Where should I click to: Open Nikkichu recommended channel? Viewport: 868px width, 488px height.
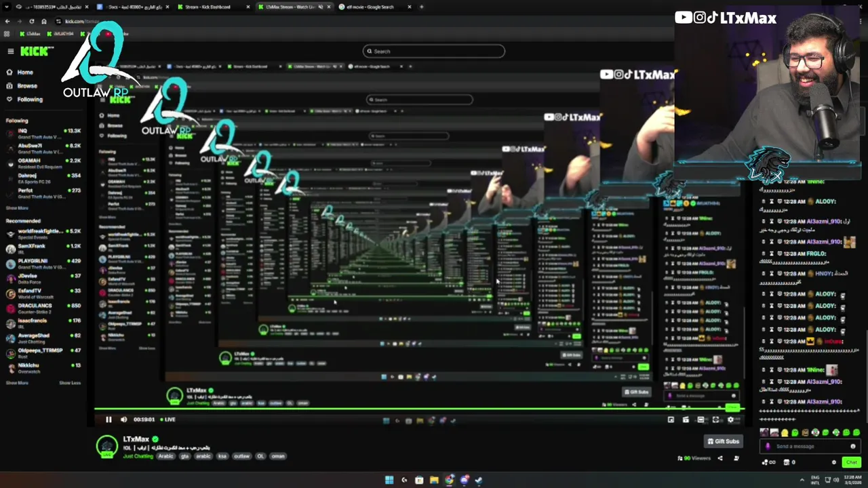pyautogui.click(x=43, y=367)
